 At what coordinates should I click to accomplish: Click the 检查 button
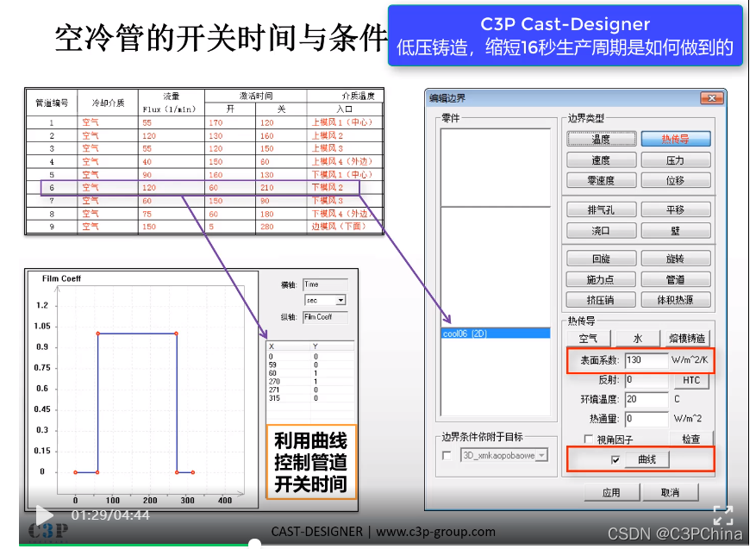click(690, 439)
